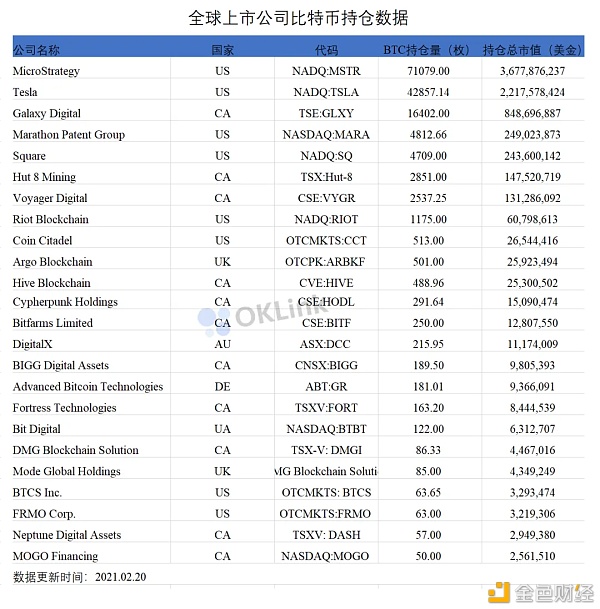
Task: Select the Square company cell
Action: [x=29, y=156]
